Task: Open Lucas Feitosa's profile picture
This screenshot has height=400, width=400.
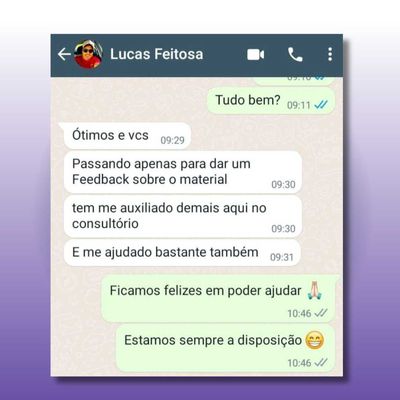Action: [x=88, y=54]
